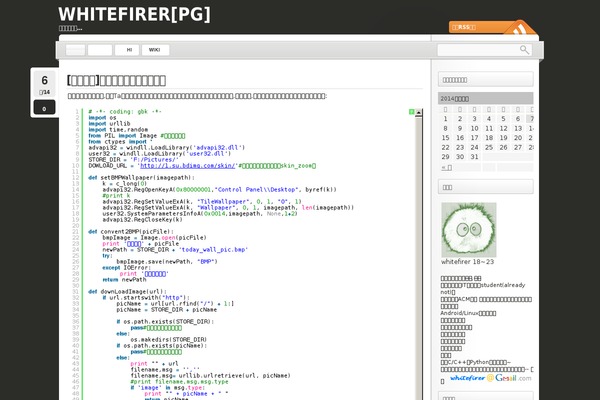Select calendar day 27
Image resolution: width=600 pixels, height=400 pixels.
pos(518,147)
